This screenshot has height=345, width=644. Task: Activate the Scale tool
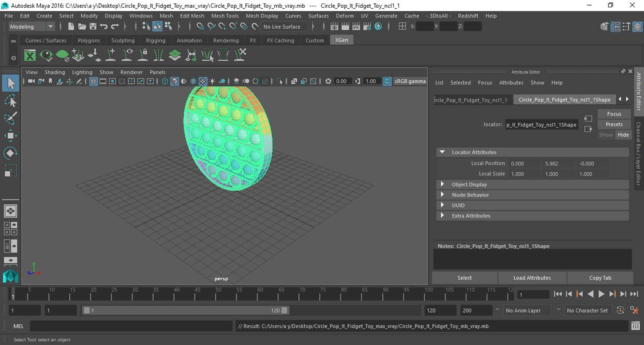tap(10, 170)
